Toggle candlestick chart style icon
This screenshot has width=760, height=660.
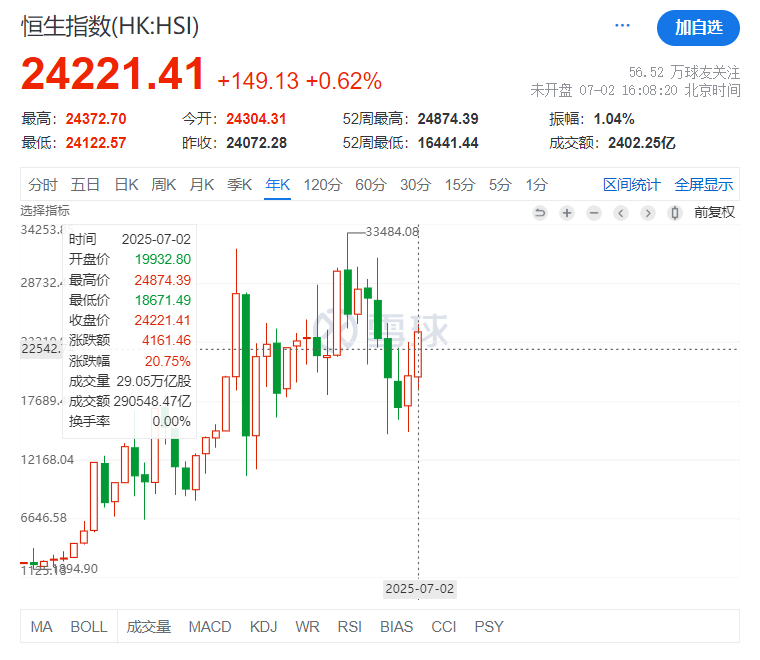pos(675,213)
